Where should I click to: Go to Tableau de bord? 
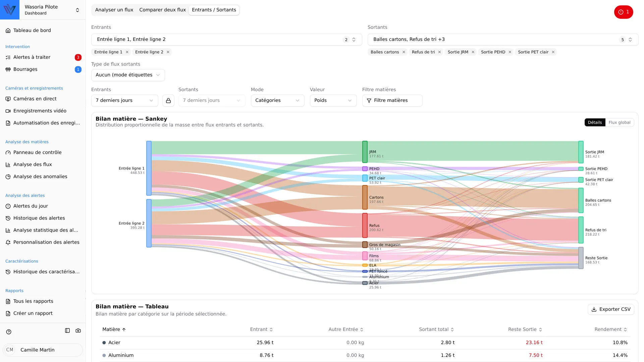tap(43, 31)
